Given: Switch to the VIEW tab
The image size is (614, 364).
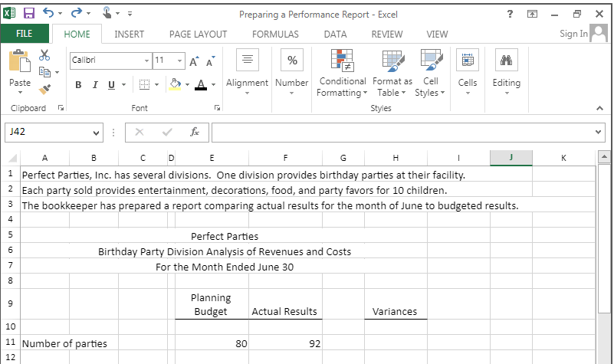Looking at the screenshot, I should tap(437, 34).
